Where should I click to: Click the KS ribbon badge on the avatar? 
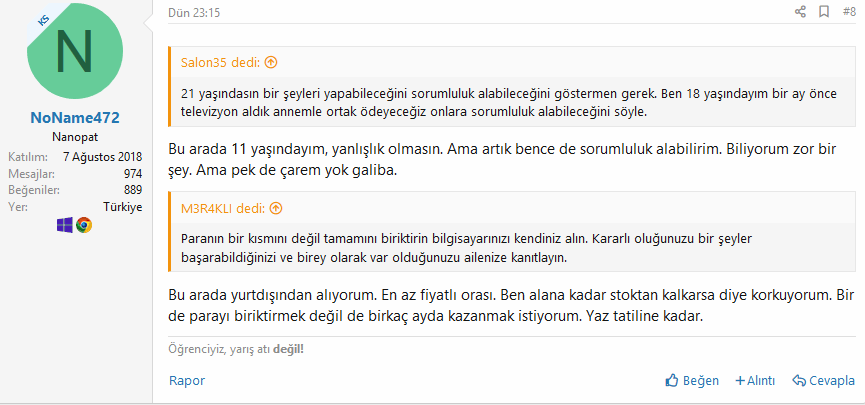click(43, 20)
